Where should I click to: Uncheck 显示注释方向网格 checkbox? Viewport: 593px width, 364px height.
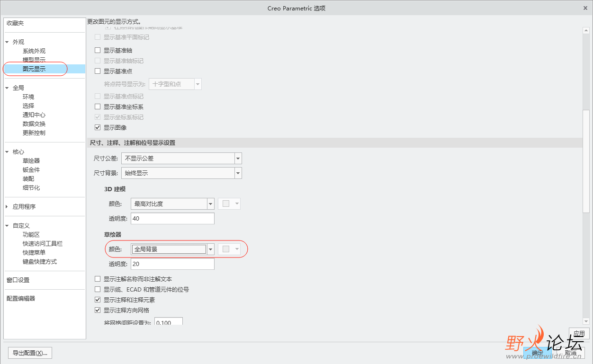click(98, 310)
